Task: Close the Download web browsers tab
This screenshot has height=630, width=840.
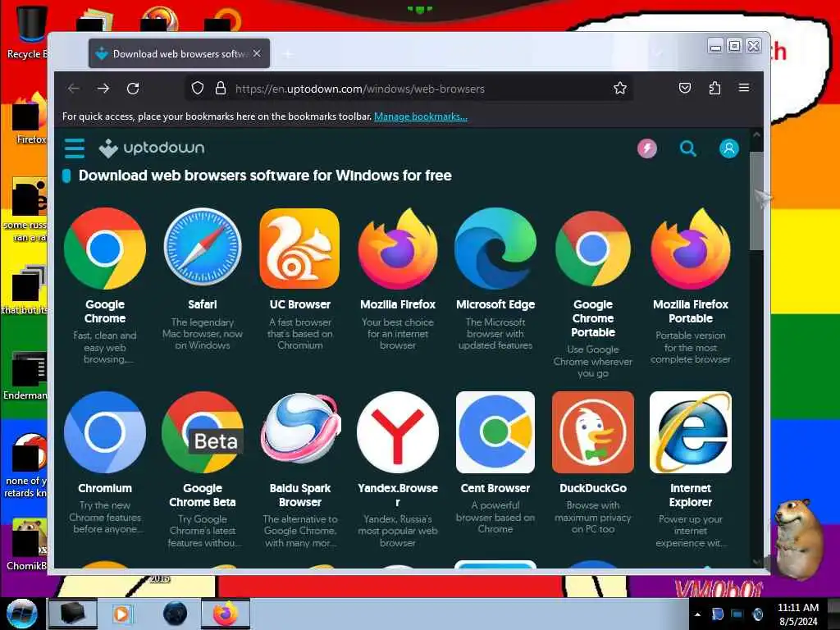Action: point(257,53)
